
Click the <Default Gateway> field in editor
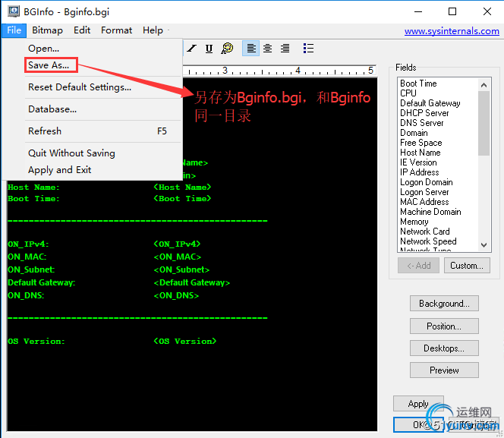pyautogui.click(x=192, y=282)
